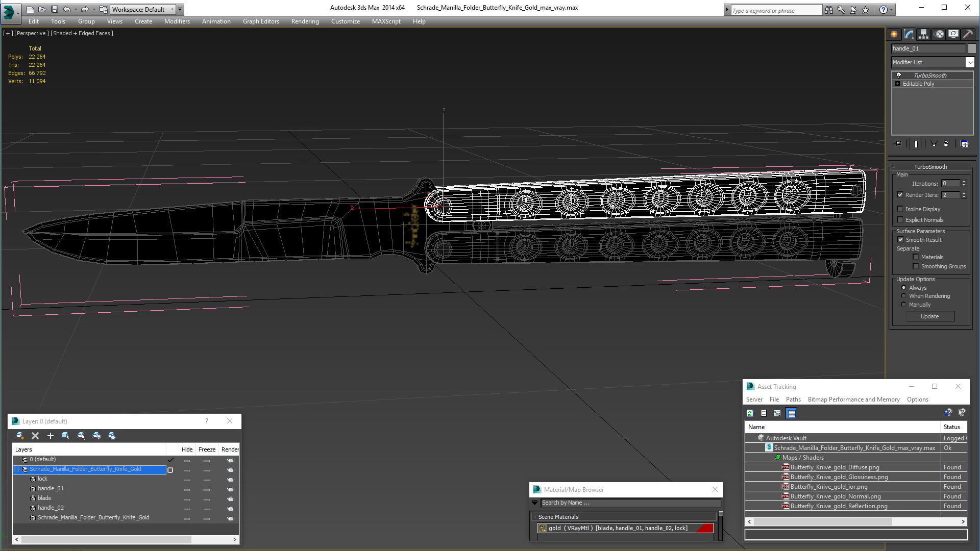Image resolution: width=980 pixels, height=551 pixels.
Task: Delete layer X icon in Layer dialog
Action: [35, 436]
